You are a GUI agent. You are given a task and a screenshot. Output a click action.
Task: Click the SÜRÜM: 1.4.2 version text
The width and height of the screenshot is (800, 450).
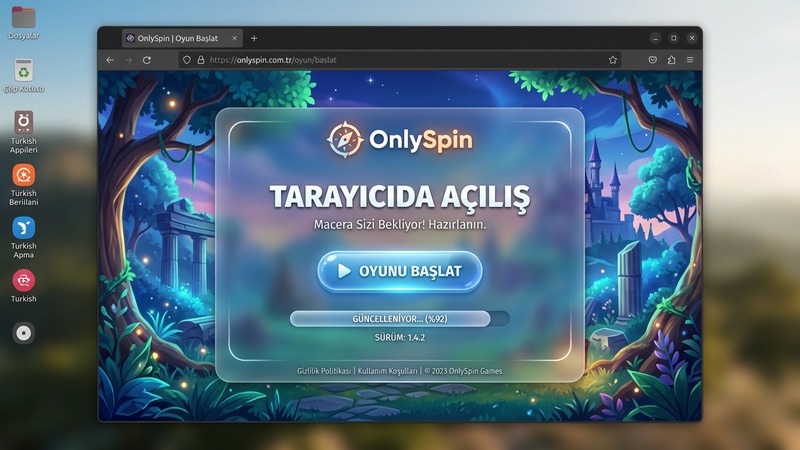click(399, 337)
